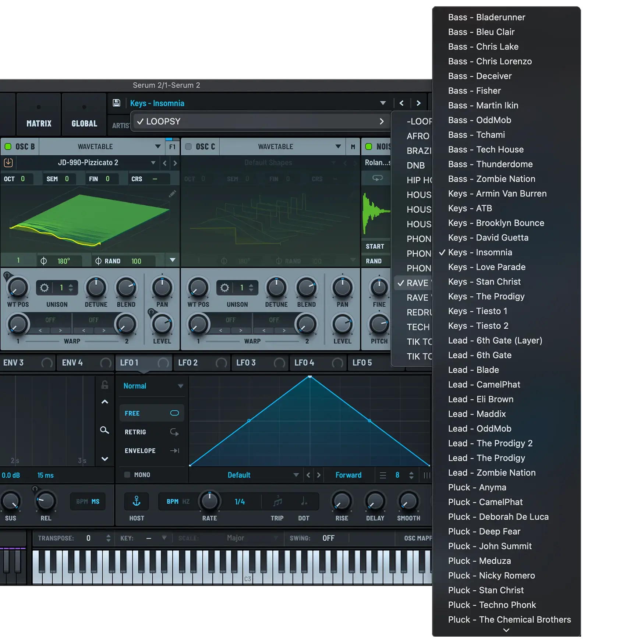Click the lock icon above envelope zoom
This screenshot has width=644, height=644.
pos(105,385)
